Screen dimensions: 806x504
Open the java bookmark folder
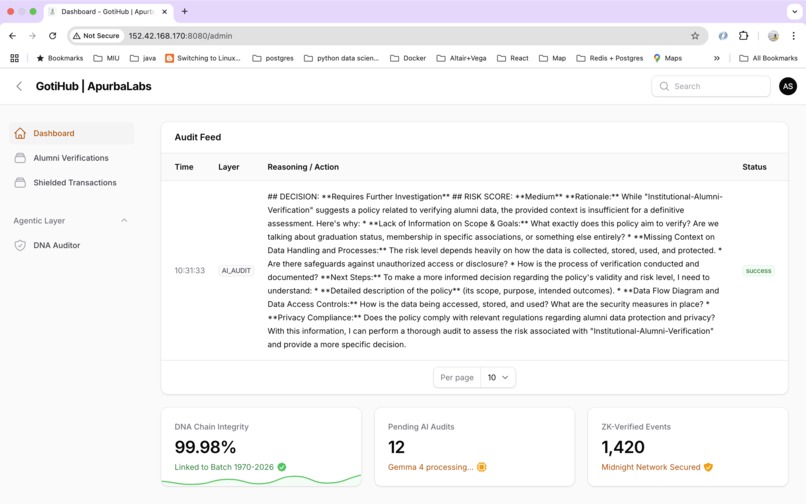pos(143,58)
